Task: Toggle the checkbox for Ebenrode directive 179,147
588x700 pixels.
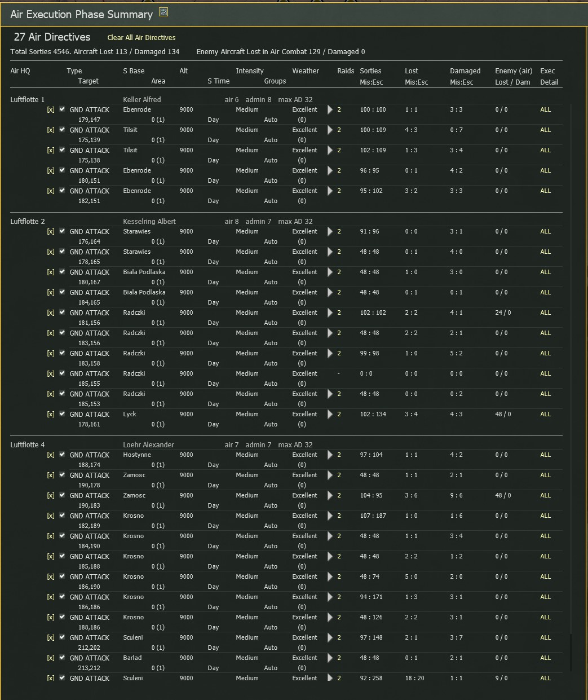Action: [x=62, y=109]
